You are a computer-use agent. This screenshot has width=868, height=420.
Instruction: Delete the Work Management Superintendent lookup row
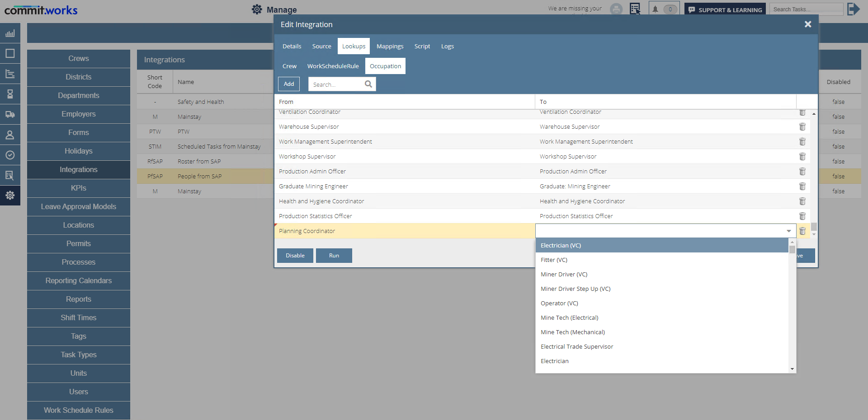tap(802, 142)
